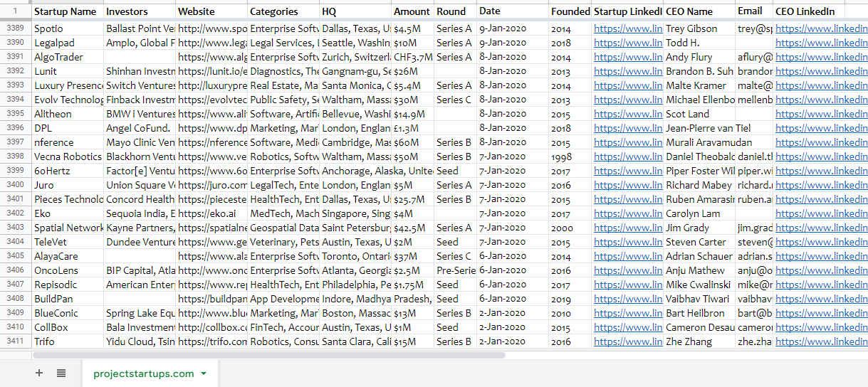Select the Founded header cell
The width and height of the screenshot is (868, 387).
(x=570, y=11)
